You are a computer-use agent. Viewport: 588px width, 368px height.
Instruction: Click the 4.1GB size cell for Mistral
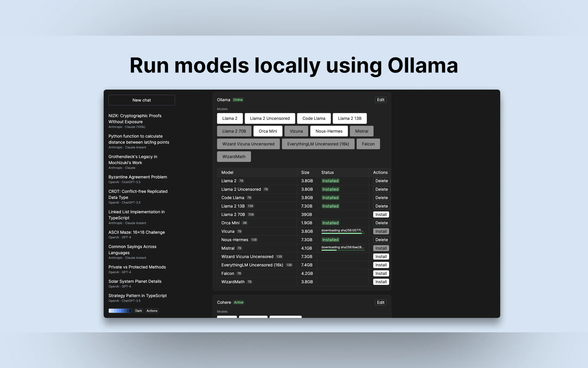point(307,248)
